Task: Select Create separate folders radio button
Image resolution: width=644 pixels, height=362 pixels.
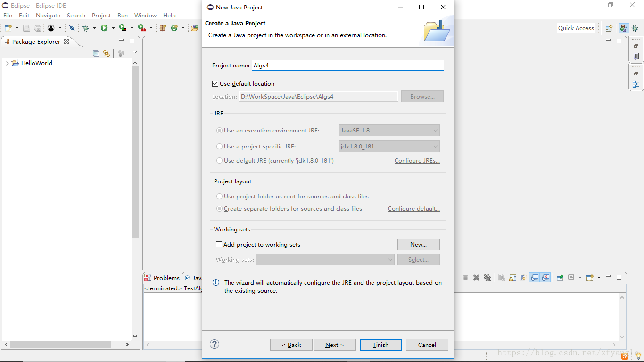Action: pyautogui.click(x=219, y=208)
